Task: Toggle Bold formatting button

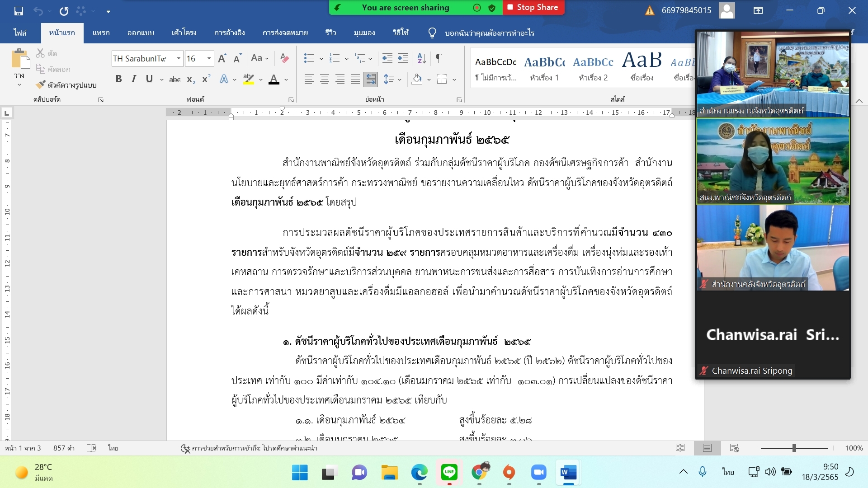Action: (x=118, y=79)
